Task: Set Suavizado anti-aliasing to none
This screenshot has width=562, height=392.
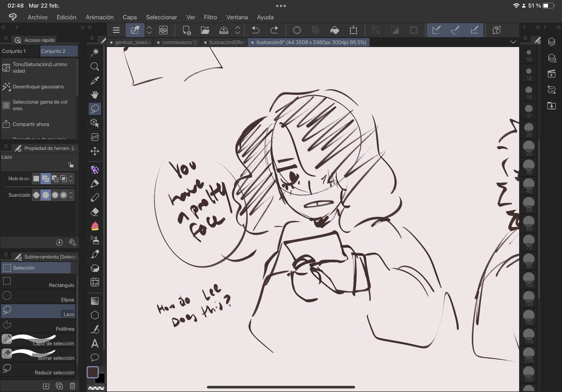Action: 37,195
